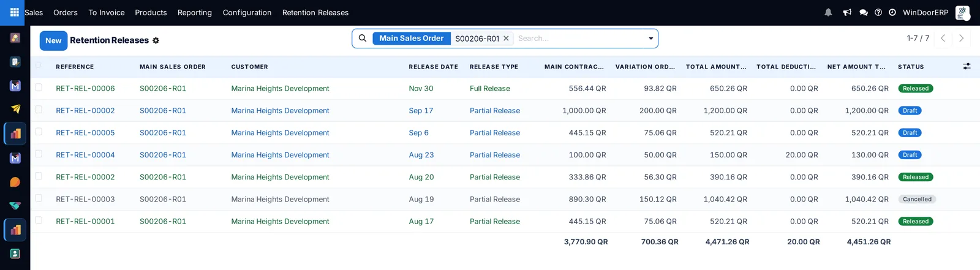This screenshot has width=980, height=270.
Task: Select the RET-REL-00004 row checkbox
Action: pyautogui.click(x=39, y=154)
